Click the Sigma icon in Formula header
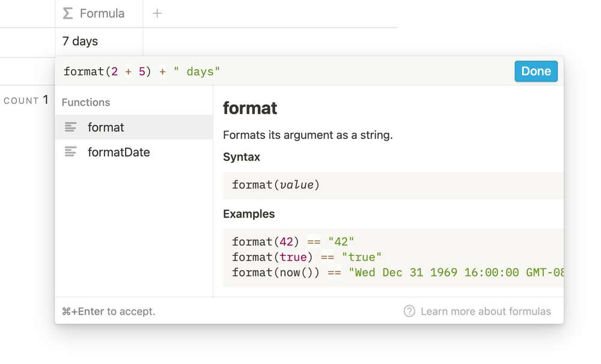 point(68,13)
